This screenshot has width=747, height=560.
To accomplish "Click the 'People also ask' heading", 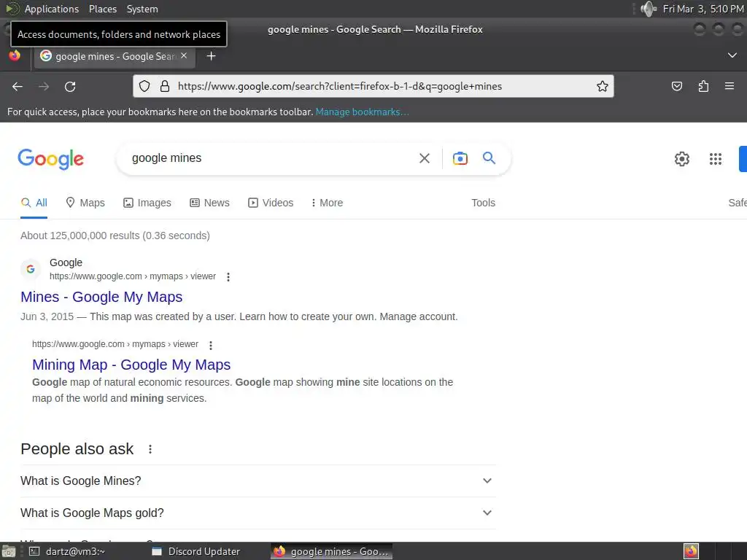I will (77, 449).
